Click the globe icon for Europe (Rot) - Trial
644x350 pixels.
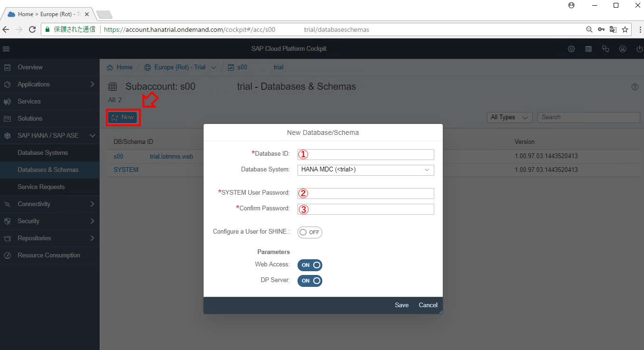point(148,67)
